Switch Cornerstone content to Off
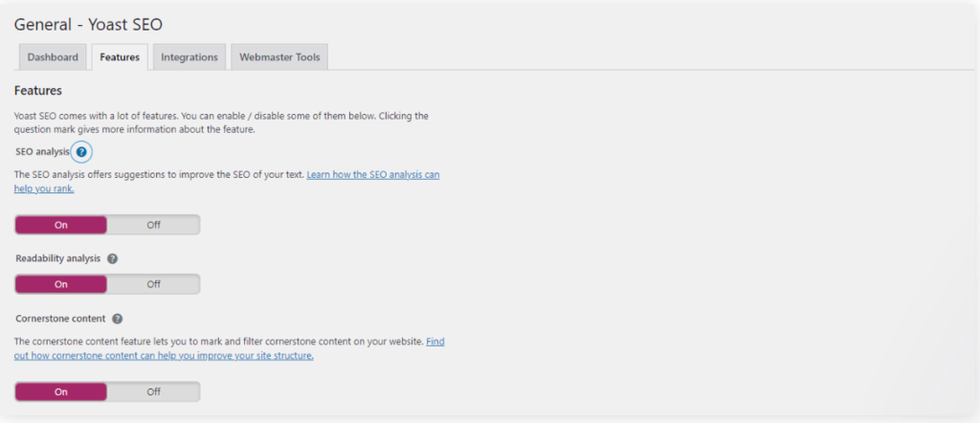 [x=153, y=391]
